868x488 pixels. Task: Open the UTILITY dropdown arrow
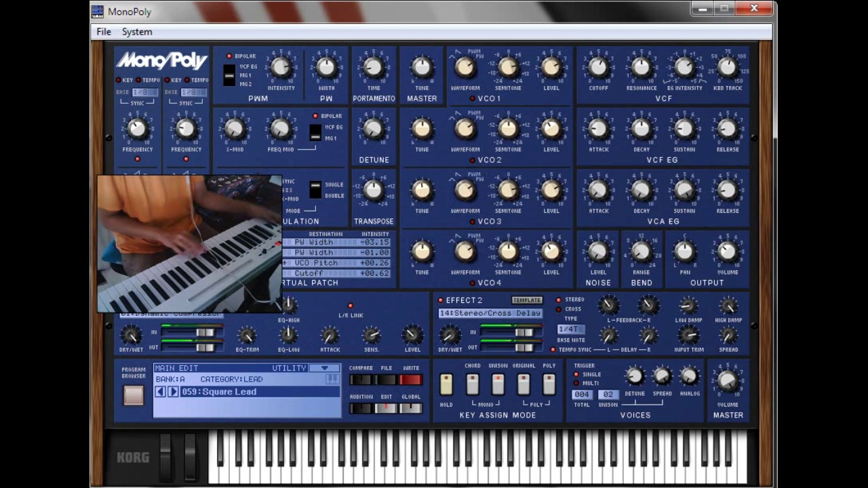point(324,368)
